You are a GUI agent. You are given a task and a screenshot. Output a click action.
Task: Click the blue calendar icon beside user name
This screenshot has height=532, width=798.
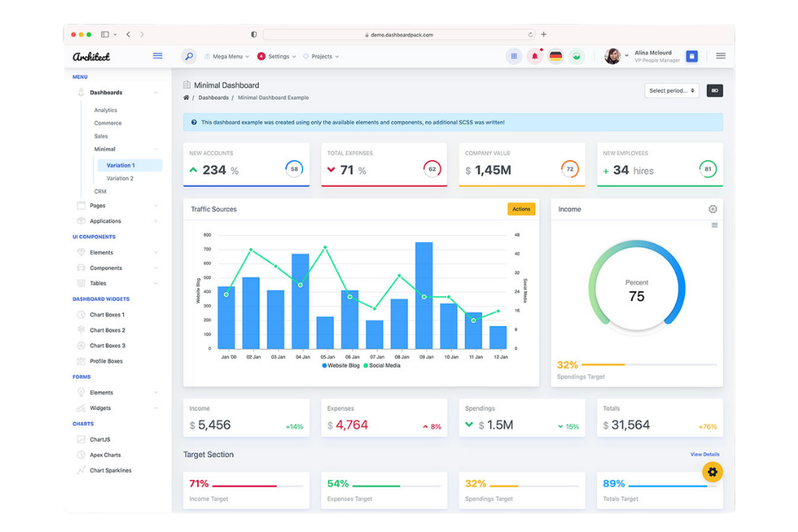pyautogui.click(x=691, y=56)
